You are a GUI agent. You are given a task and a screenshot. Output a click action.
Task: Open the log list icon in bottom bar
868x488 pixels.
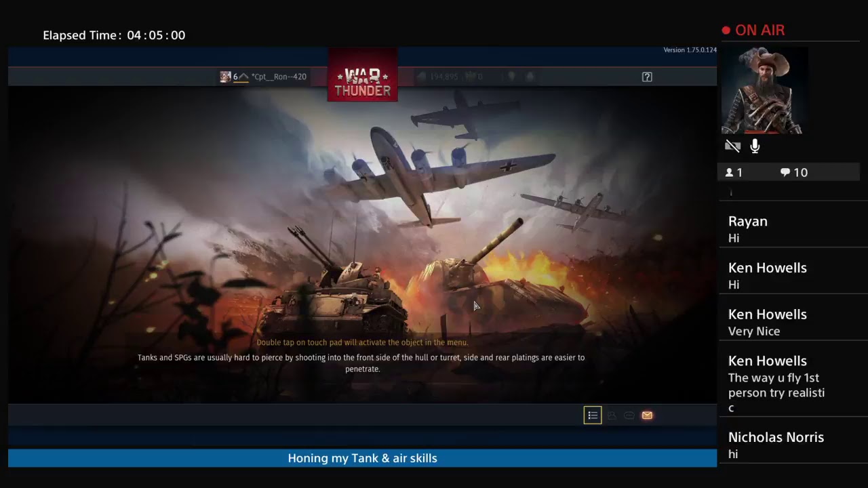point(593,415)
